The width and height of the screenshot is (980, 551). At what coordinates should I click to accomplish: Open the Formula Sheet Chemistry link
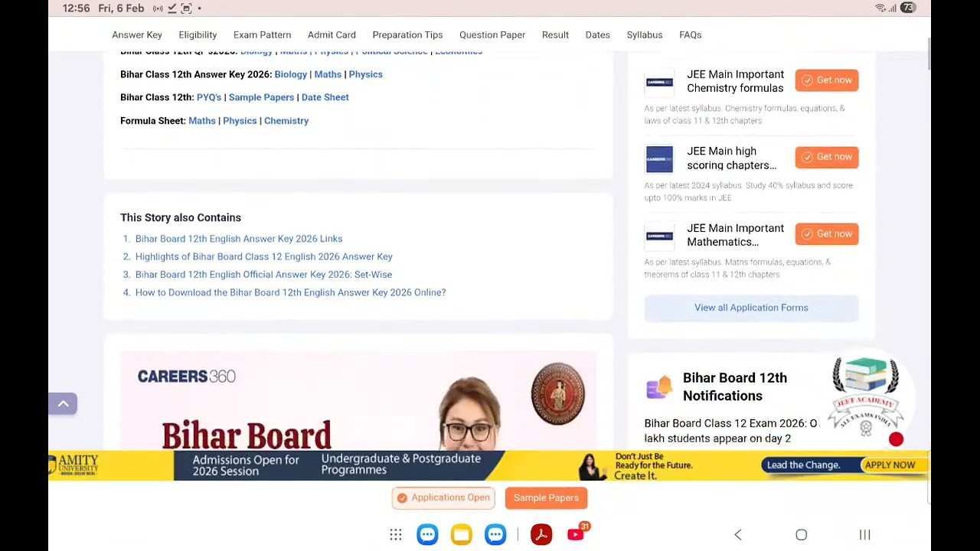[286, 121]
